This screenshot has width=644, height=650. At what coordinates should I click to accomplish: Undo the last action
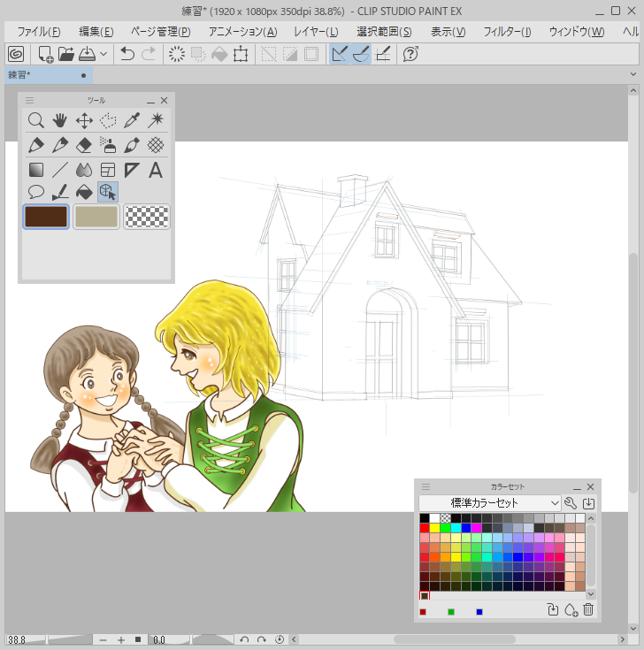coord(127,54)
